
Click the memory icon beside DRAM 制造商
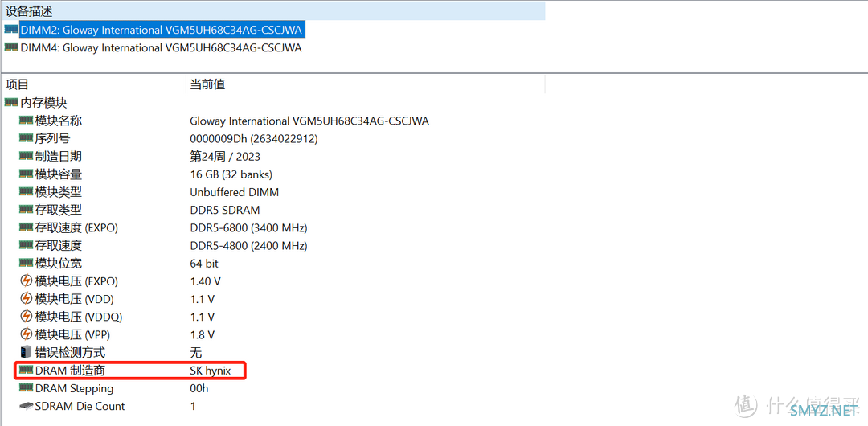coord(26,370)
